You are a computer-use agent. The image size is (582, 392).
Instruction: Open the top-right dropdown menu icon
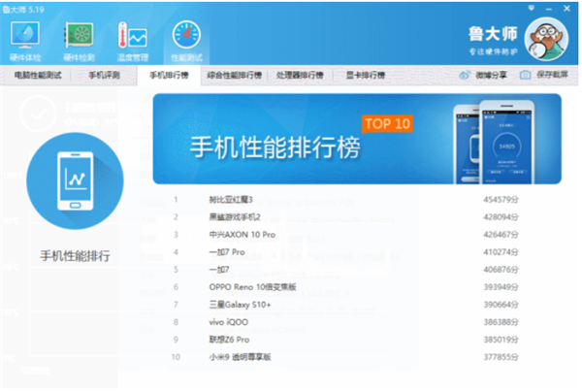[x=532, y=8]
